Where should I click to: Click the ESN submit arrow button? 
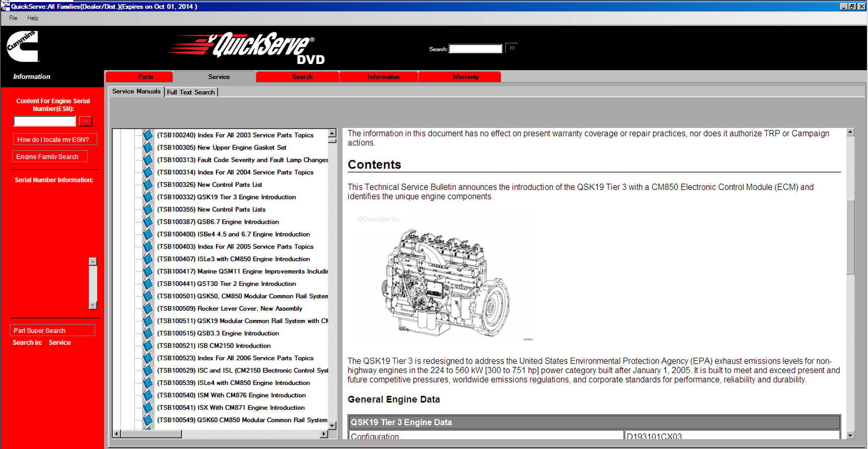click(x=85, y=121)
